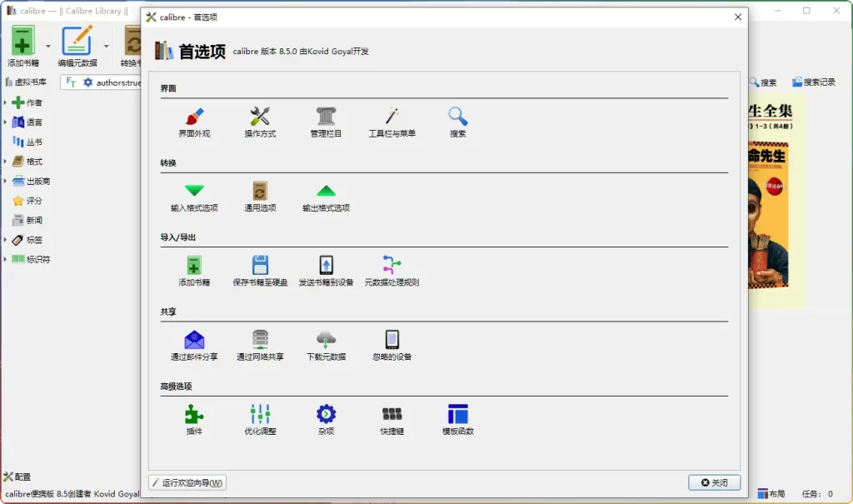Open 通过邮件分享 settings
The image size is (853, 504).
point(194,346)
